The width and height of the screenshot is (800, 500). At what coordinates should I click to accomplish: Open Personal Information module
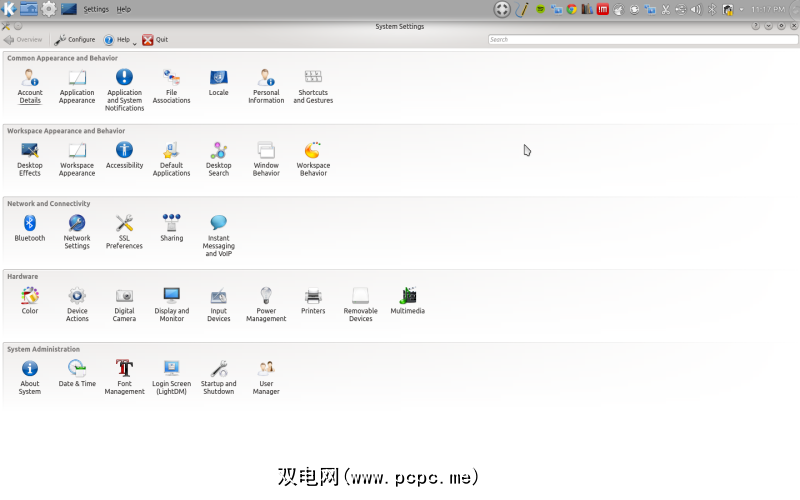coord(266,86)
